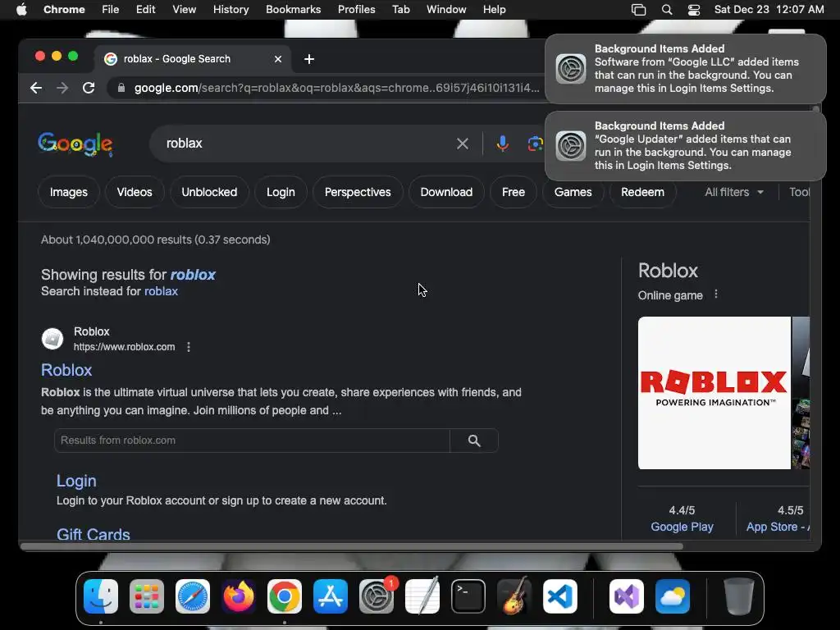
Task: Open the Chrome File menu
Action: [111, 10]
